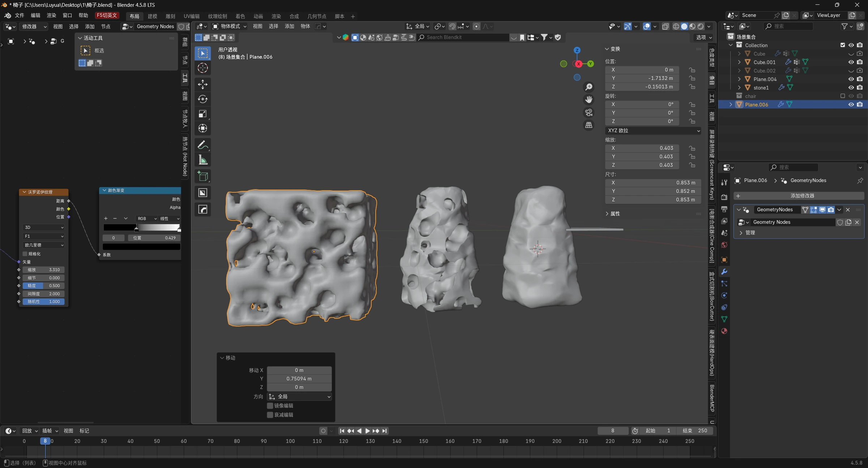The width and height of the screenshot is (868, 468).
Task: Click the 添加修改器 button
Action: click(799, 196)
